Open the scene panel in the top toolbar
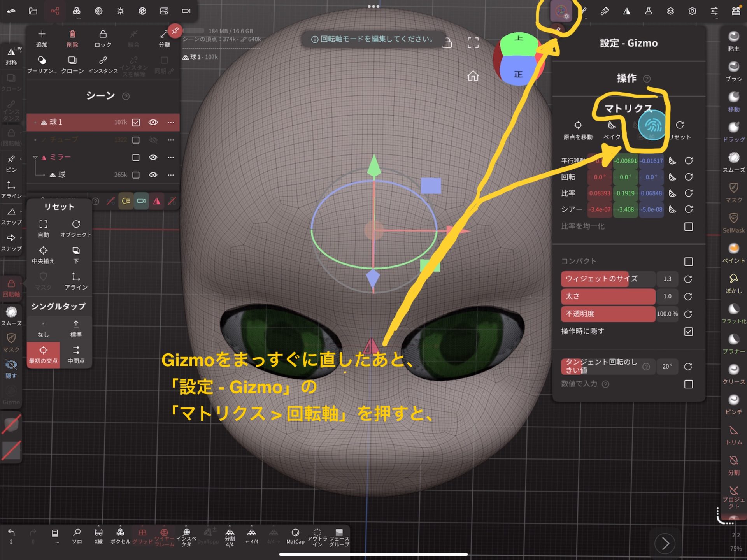The height and width of the screenshot is (560, 747). pos(55,11)
